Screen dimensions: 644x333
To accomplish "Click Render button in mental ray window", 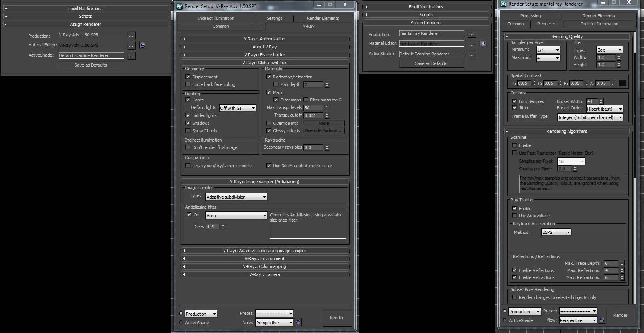I will point(620,315).
